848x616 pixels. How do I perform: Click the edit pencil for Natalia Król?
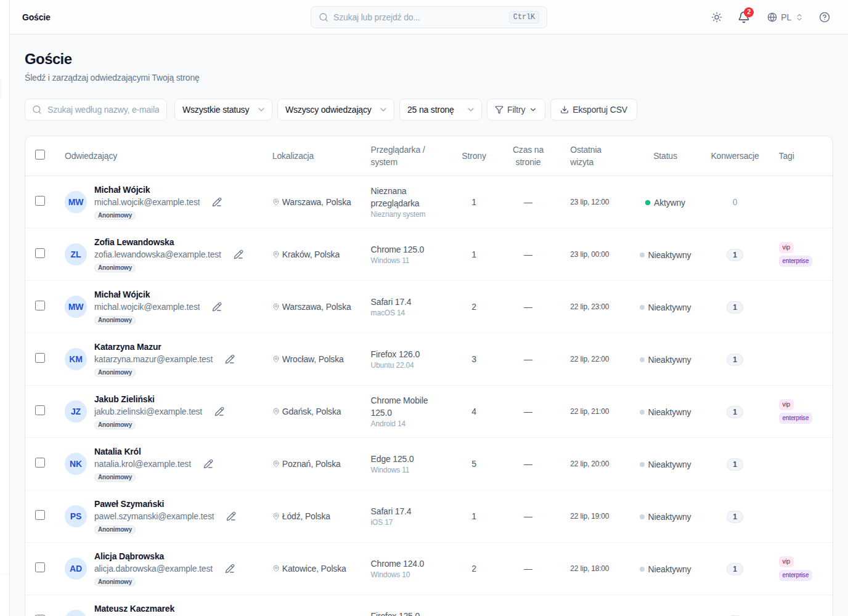[x=208, y=464]
